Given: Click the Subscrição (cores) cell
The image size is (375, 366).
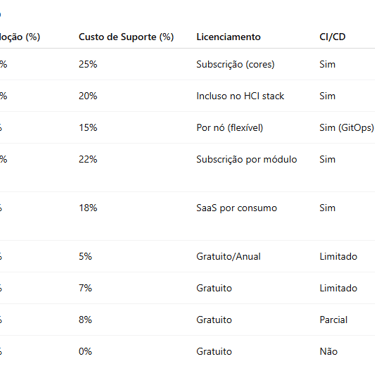Looking at the screenshot, I should tap(235, 64).
